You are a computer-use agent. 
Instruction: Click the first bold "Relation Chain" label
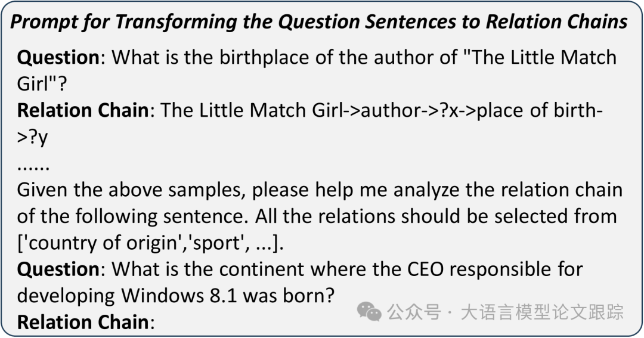point(82,110)
